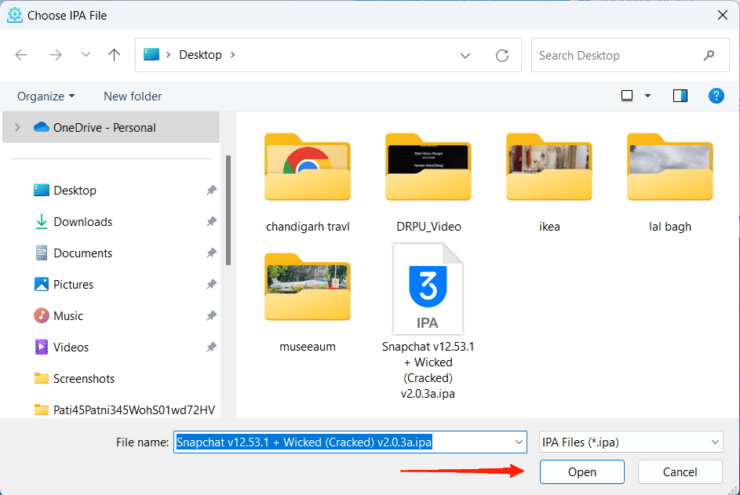Click the New folder button
Image resolution: width=740 pixels, height=495 pixels.
tap(132, 96)
